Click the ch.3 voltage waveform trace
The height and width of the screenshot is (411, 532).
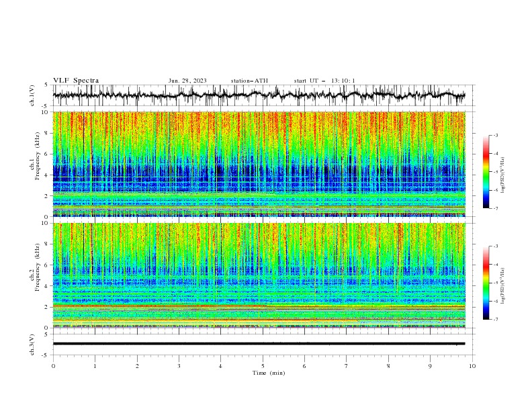pos(259,344)
